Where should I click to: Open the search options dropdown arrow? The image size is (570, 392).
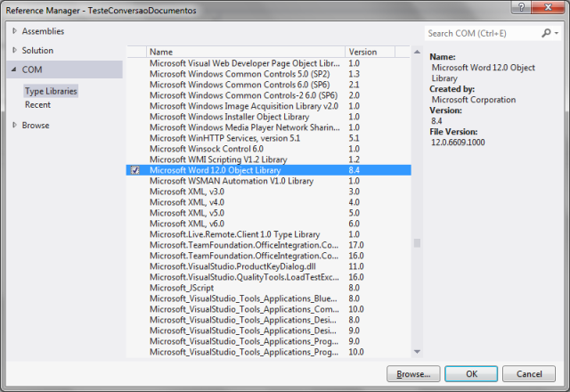556,33
